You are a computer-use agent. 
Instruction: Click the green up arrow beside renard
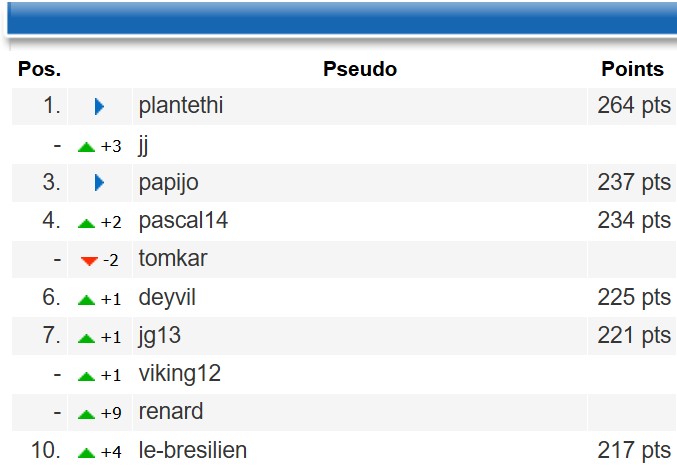pyautogui.click(x=86, y=414)
